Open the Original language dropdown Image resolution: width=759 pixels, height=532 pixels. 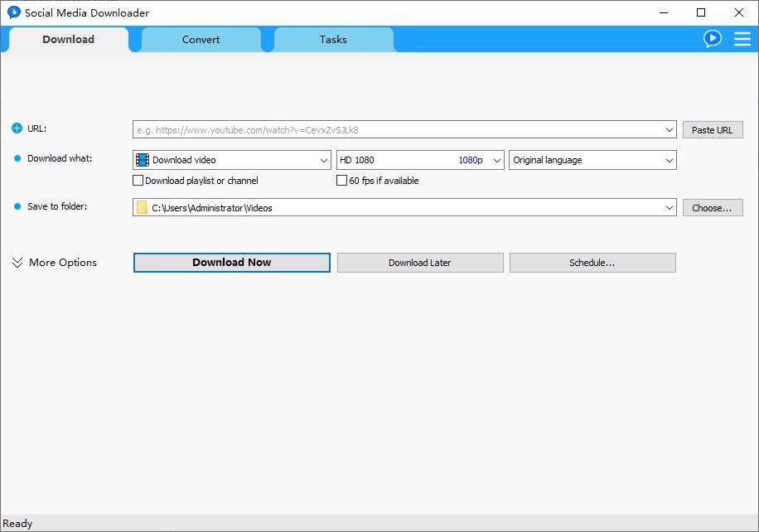pyautogui.click(x=592, y=160)
